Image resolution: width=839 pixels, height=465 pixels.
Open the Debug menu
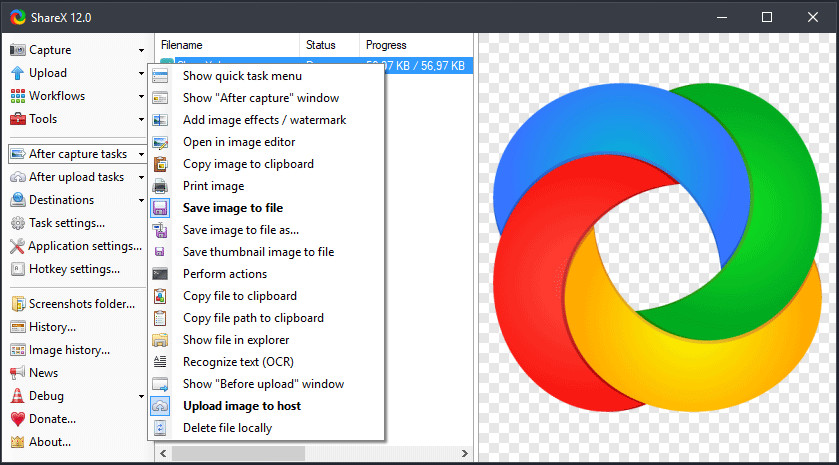click(77, 396)
